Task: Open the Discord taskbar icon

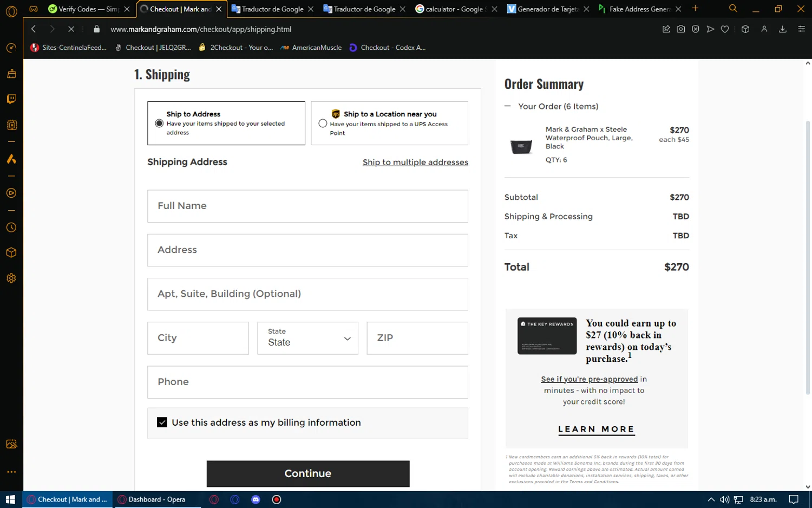Action: coord(256,499)
